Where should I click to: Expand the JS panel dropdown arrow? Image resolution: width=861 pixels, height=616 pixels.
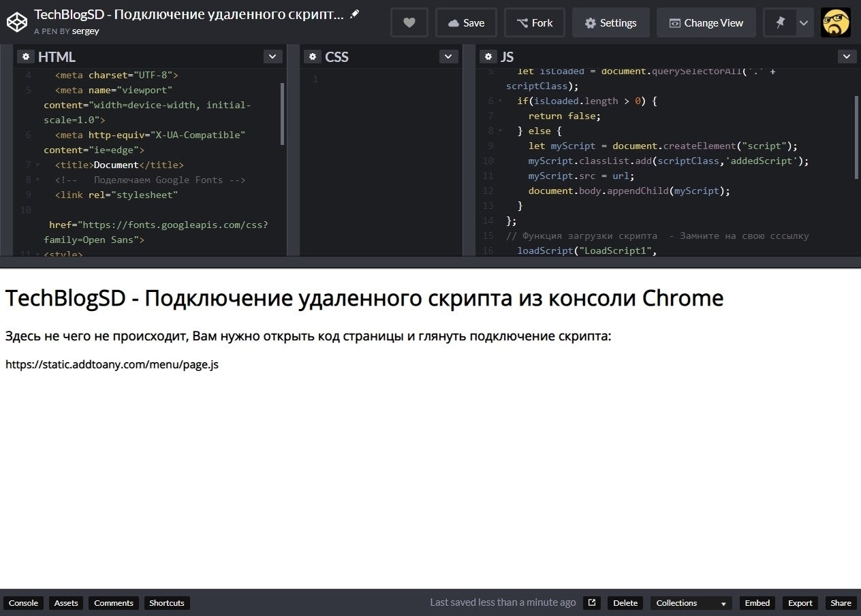pyautogui.click(x=846, y=56)
